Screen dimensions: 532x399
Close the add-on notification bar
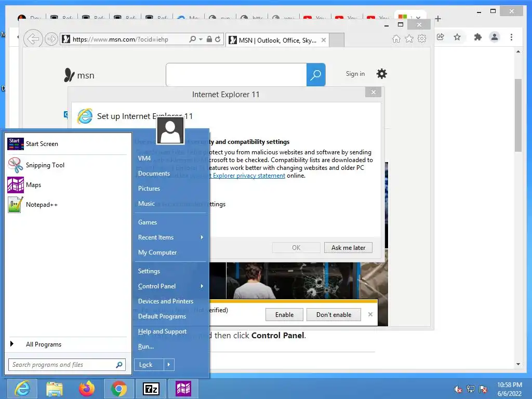[370, 314]
